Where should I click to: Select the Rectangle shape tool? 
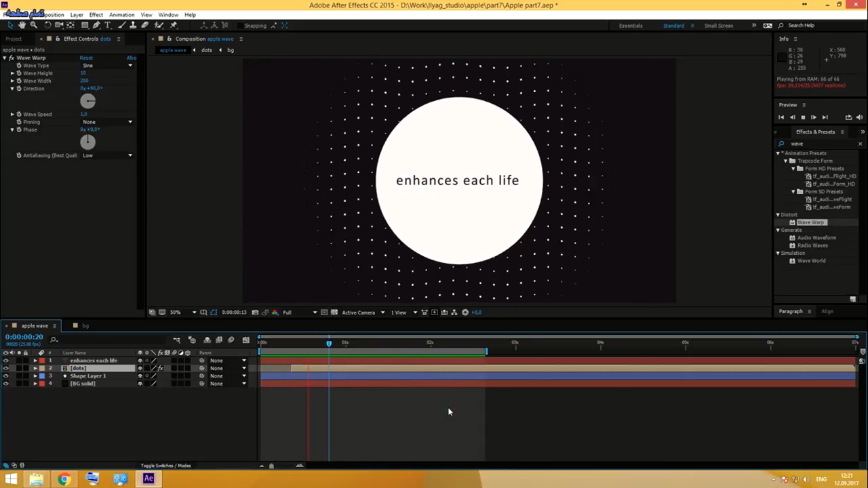pyautogui.click(x=85, y=25)
